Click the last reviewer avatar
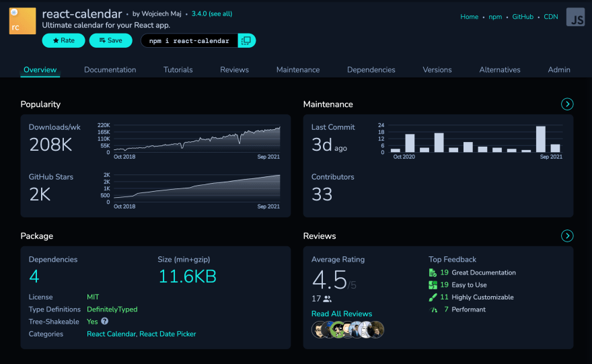Image resolution: width=592 pixels, height=364 pixels. pyautogui.click(x=376, y=330)
